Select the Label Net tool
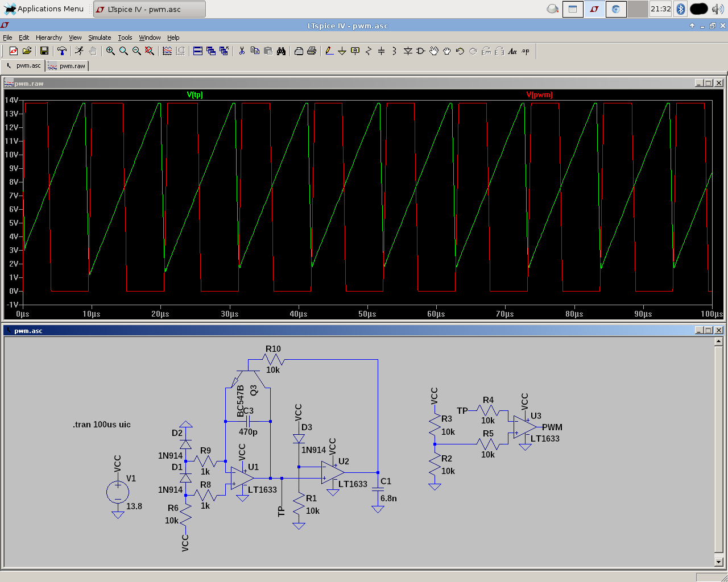The image size is (728, 582). [x=355, y=51]
